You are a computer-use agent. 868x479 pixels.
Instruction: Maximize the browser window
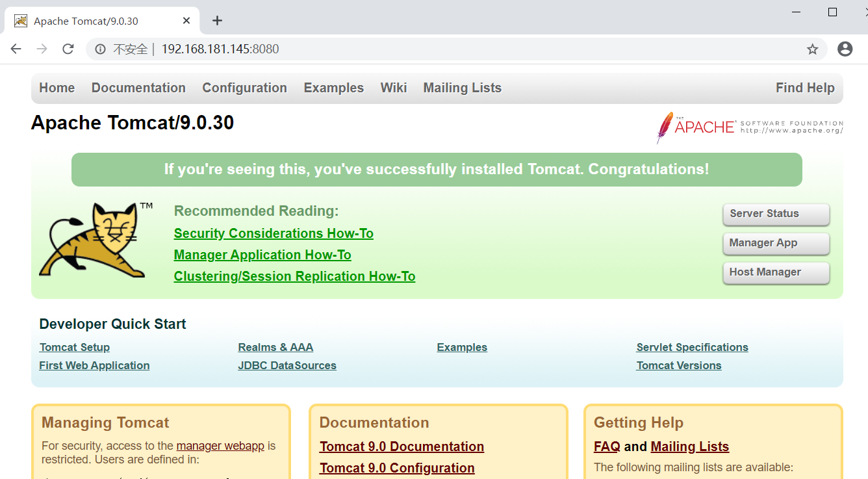(x=832, y=12)
